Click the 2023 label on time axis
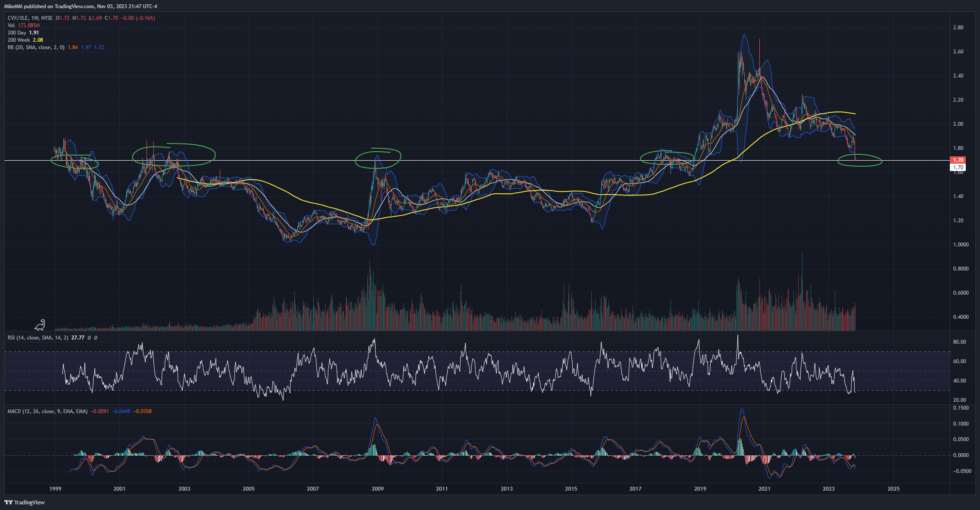This screenshot has width=980, height=510. click(x=829, y=489)
